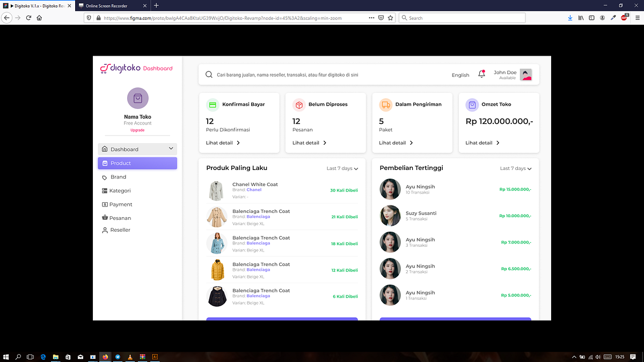This screenshot has width=644, height=362.
Task: Open a new browser tab
Action: (x=156, y=5)
